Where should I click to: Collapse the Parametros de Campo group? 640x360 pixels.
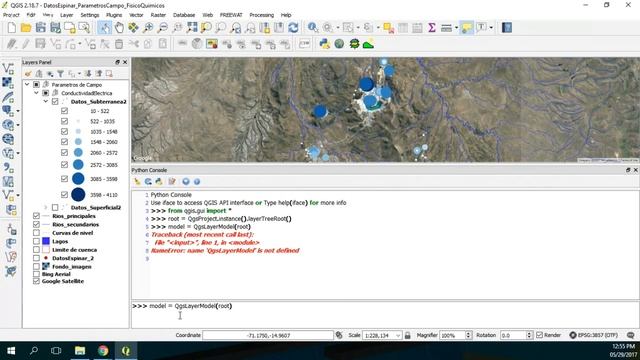point(27,84)
